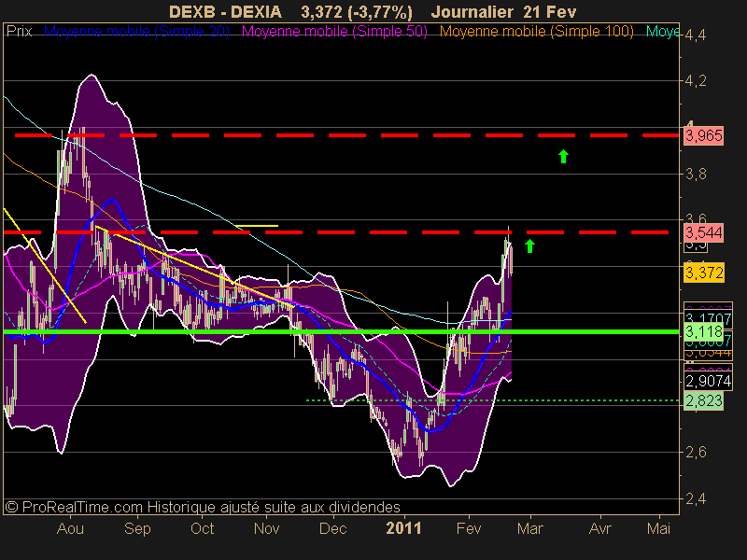
Task: Click the green 3,118 support price tag
Action: pos(703,331)
